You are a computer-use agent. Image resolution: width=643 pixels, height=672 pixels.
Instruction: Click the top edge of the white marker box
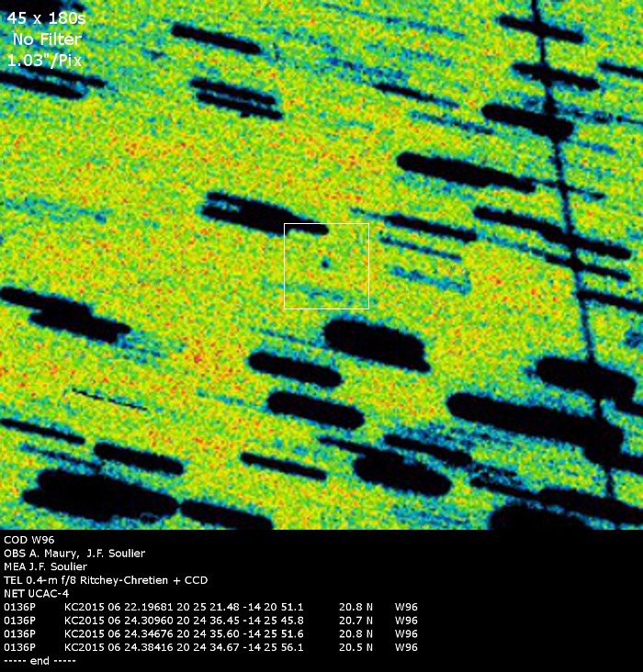(x=326, y=223)
